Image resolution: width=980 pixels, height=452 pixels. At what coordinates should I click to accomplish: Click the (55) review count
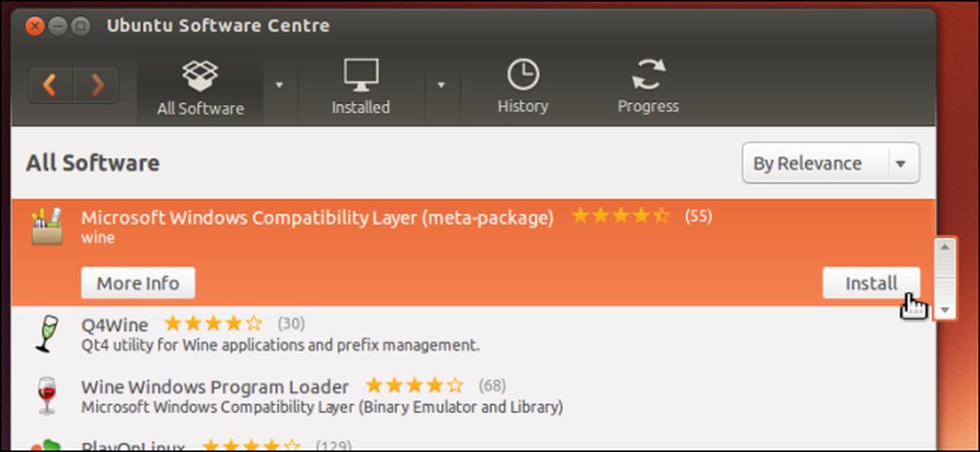pos(698,217)
